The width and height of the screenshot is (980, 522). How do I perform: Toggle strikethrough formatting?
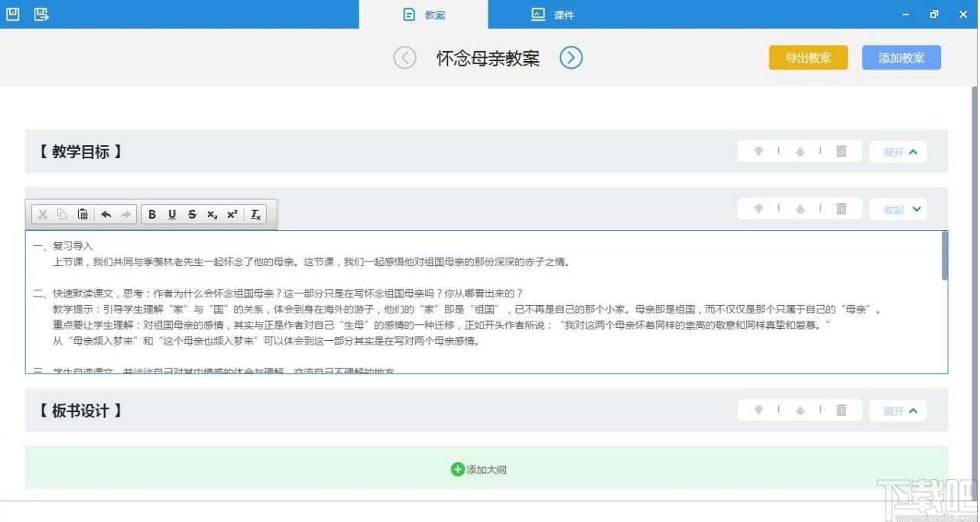tap(192, 215)
